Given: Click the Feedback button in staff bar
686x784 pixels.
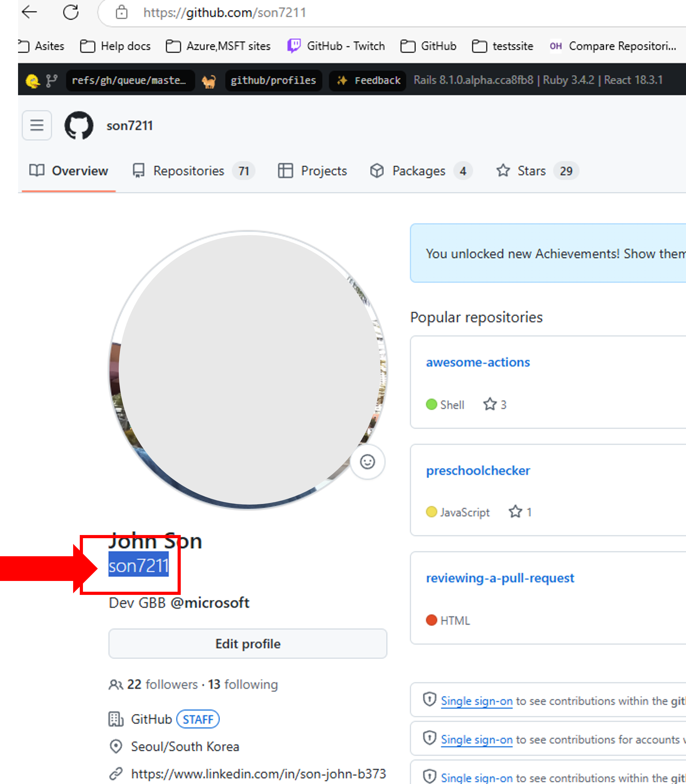Looking at the screenshot, I should point(368,80).
